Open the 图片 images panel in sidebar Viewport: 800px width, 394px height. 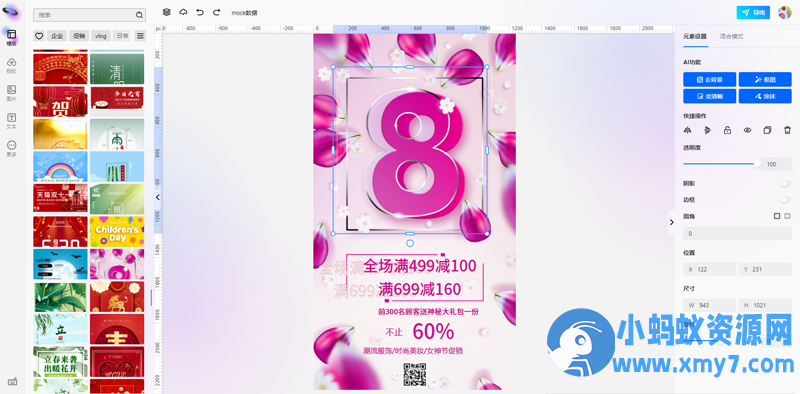tap(11, 93)
